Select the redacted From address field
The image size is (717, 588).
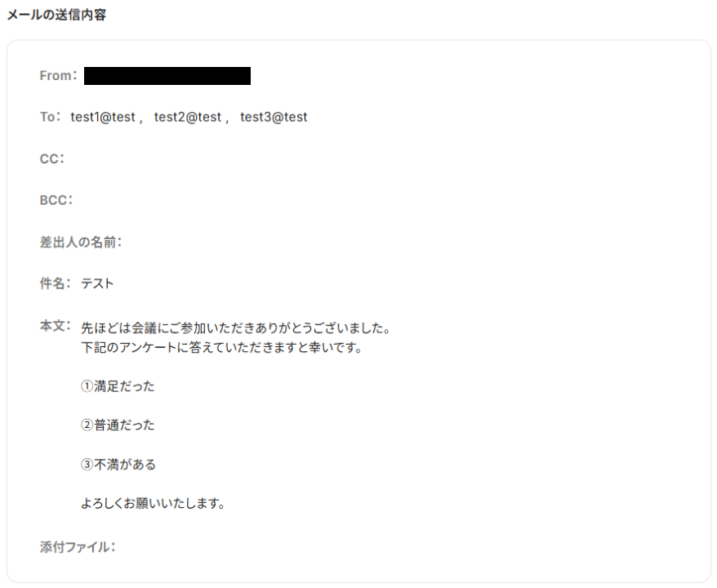point(167,76)
